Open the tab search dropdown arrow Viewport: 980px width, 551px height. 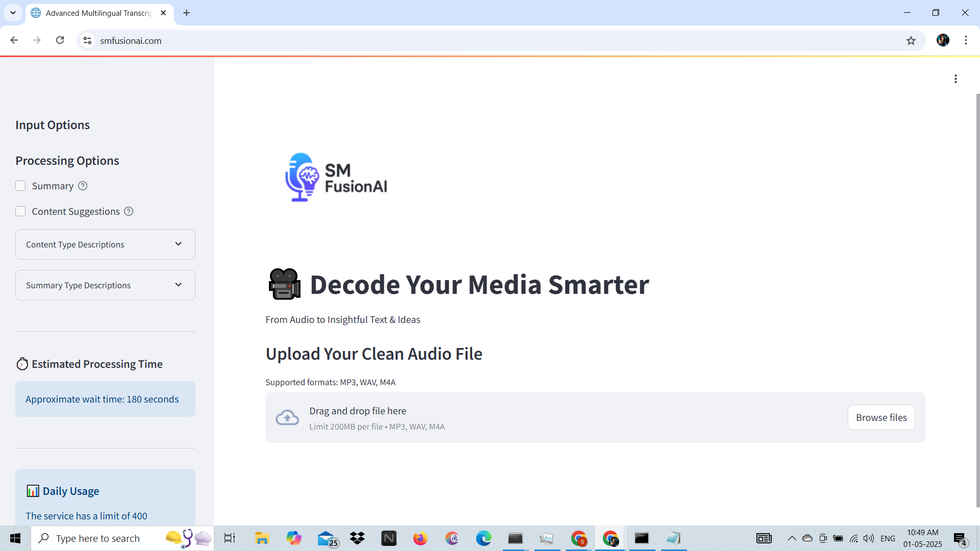click(x=13, y=13)
